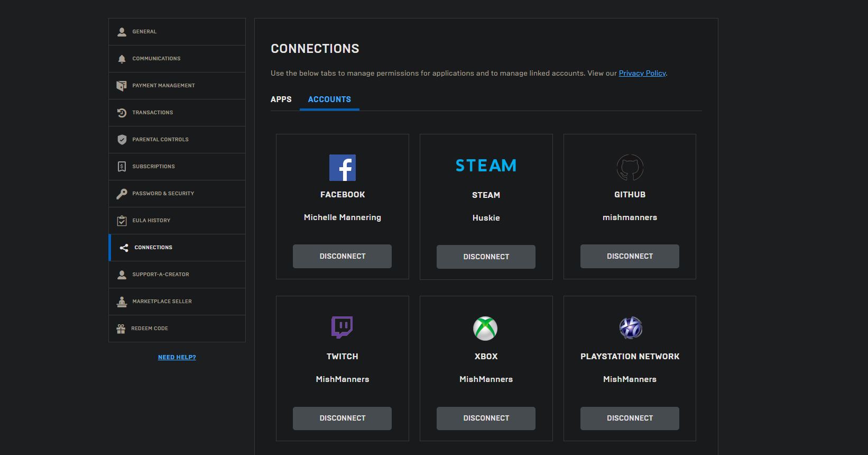Viewport: 868px width, 455px height.
Task: Click the Steam logo
Action: [486, 166]
